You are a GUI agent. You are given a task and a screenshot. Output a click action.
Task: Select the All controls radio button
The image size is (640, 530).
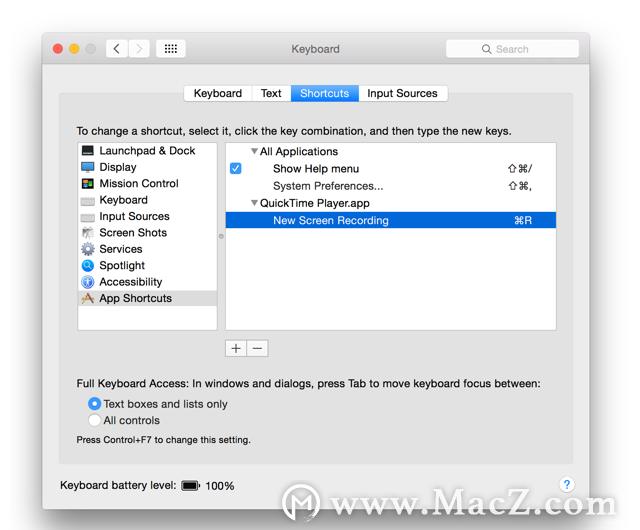pos(94,420)
